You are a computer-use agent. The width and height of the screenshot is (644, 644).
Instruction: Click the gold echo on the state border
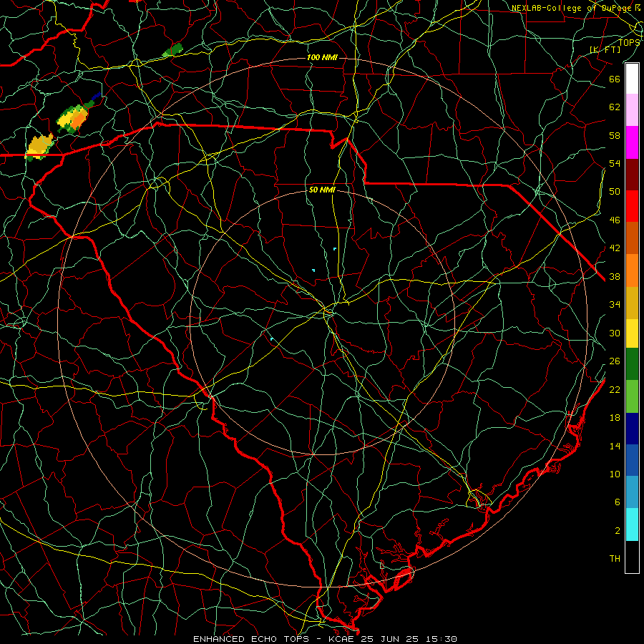tap(39, 147)
